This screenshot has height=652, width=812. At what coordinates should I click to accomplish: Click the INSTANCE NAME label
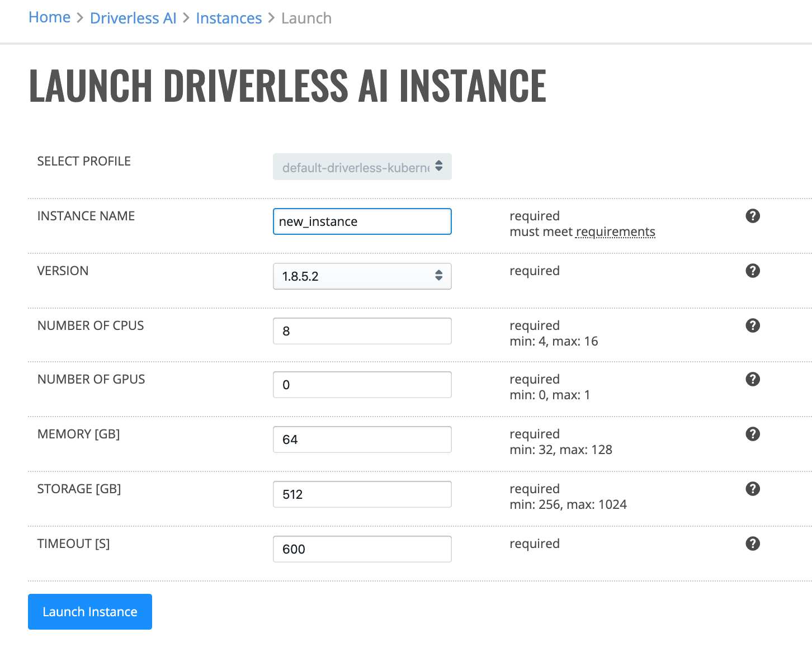click(86, 216)
